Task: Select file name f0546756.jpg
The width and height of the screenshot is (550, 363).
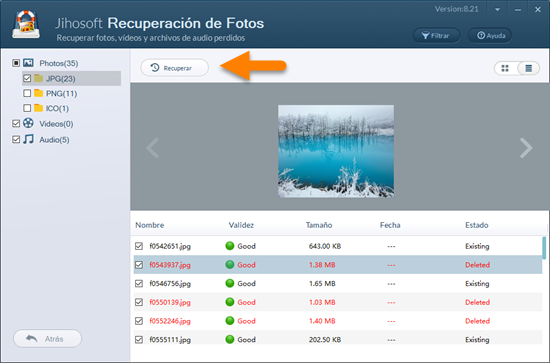Action: (x=170, y=283)
